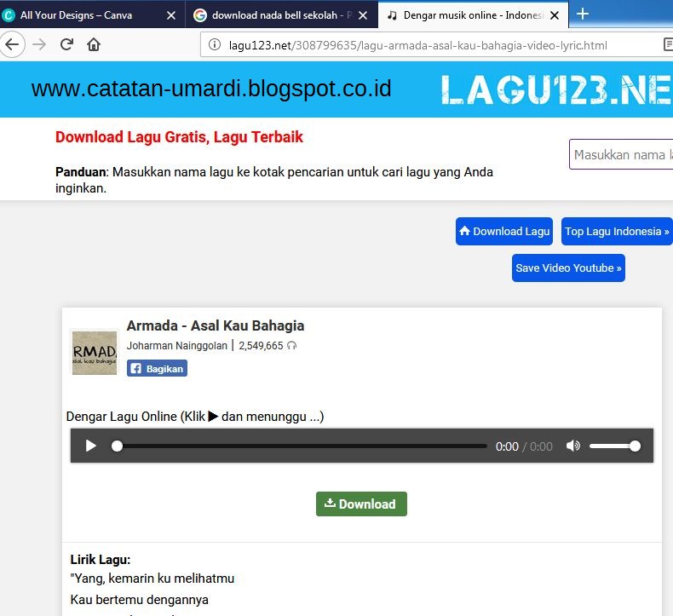
Task: Click the Masukkan nama lagu search box
Action: (x=621, y=154)
